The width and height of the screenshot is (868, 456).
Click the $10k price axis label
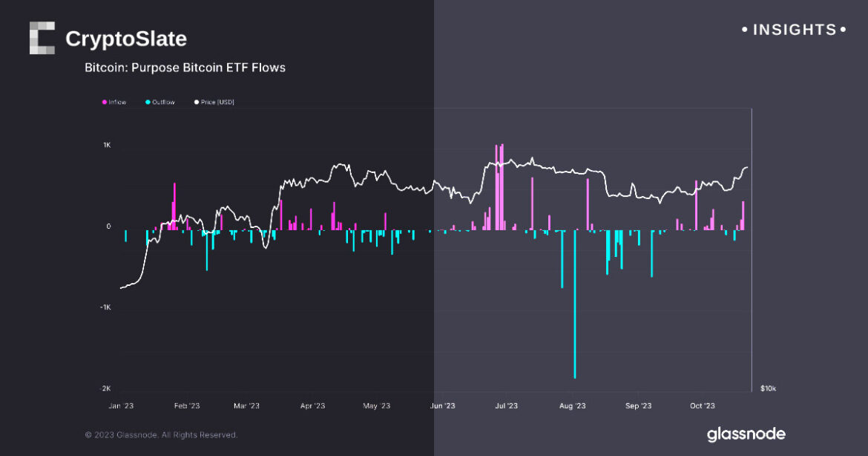tap(769, 388)
